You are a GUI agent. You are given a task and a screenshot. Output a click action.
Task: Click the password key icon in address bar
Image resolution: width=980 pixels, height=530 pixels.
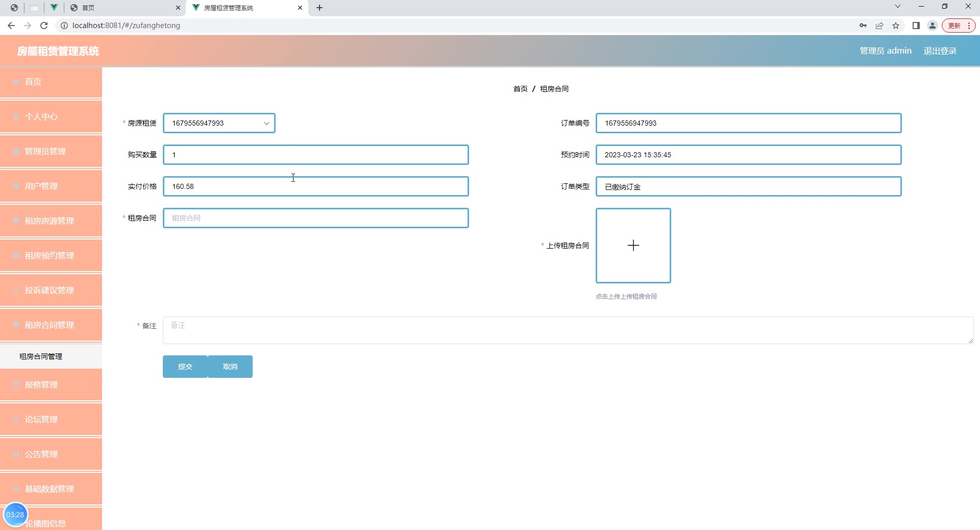pos(863,26)
